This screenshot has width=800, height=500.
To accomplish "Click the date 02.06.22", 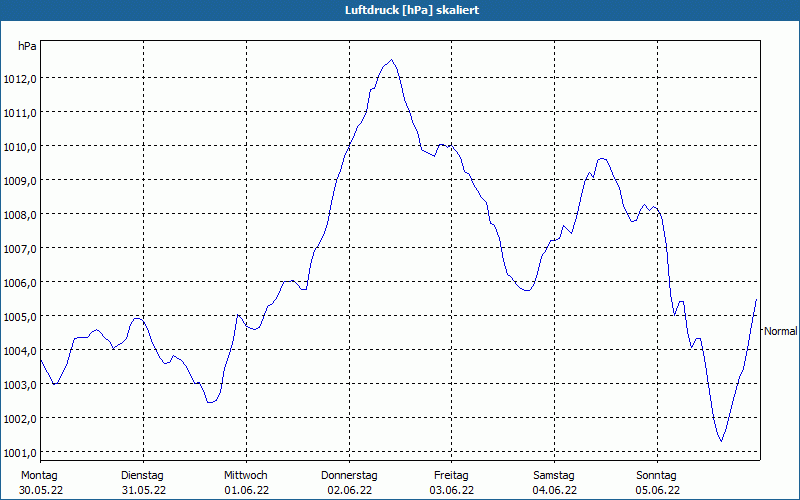I will (349, 490).
